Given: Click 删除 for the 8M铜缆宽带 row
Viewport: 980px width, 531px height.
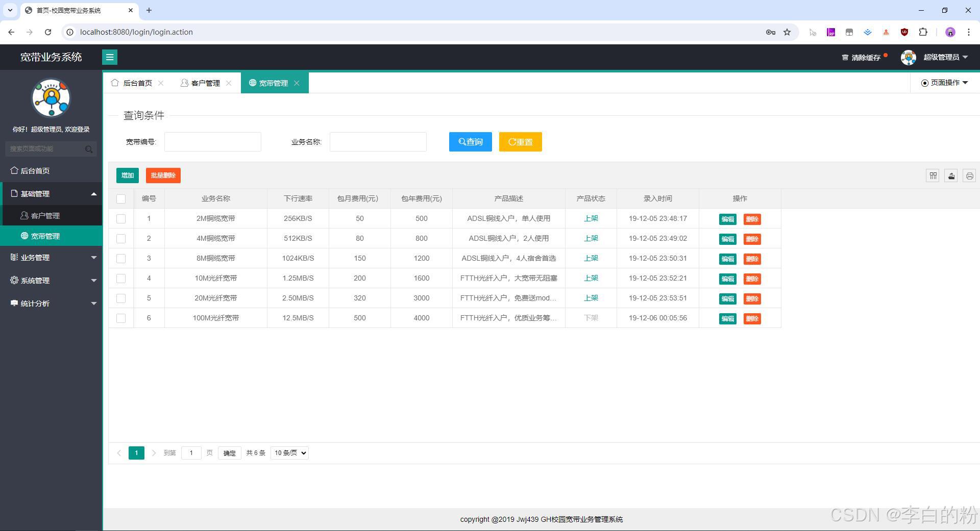Looking at the screenshot, I should (x=752, y=259).
